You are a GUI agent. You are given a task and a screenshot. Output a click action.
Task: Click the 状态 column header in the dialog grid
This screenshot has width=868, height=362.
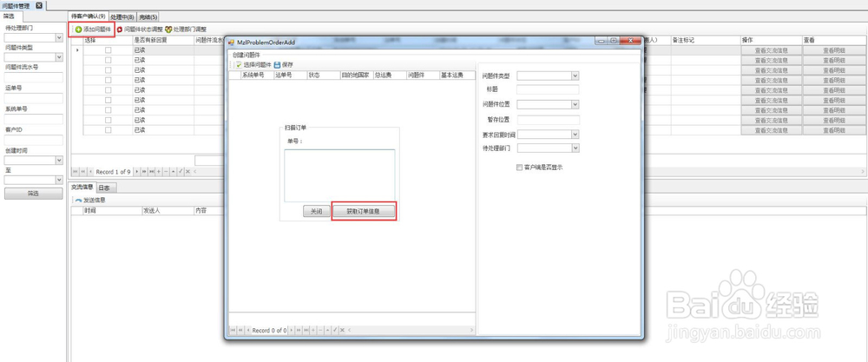[323, 76]
